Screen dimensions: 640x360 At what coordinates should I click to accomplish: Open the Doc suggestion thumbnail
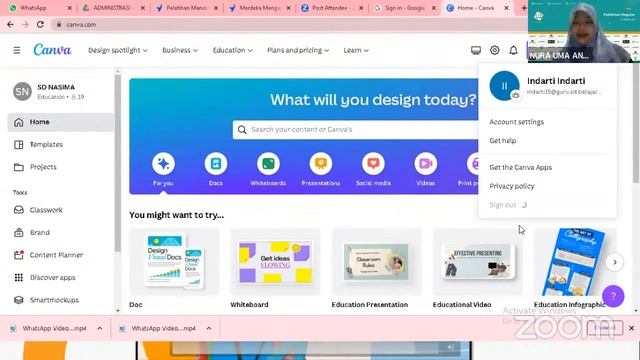click(174, 262)
